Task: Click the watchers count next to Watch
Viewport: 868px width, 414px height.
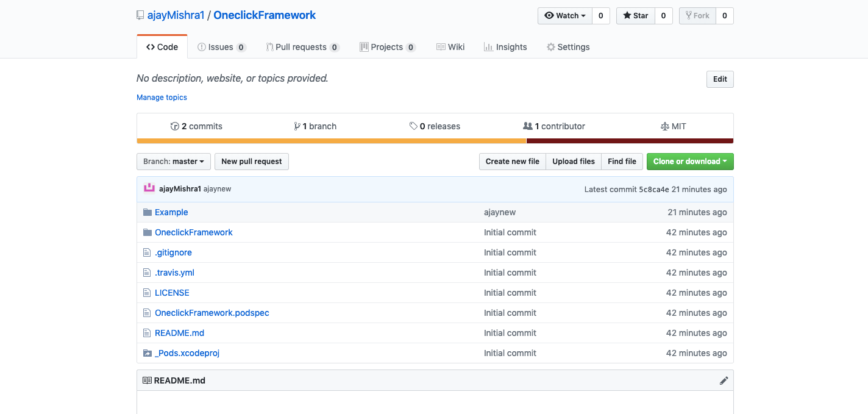Action: [600, 16]
